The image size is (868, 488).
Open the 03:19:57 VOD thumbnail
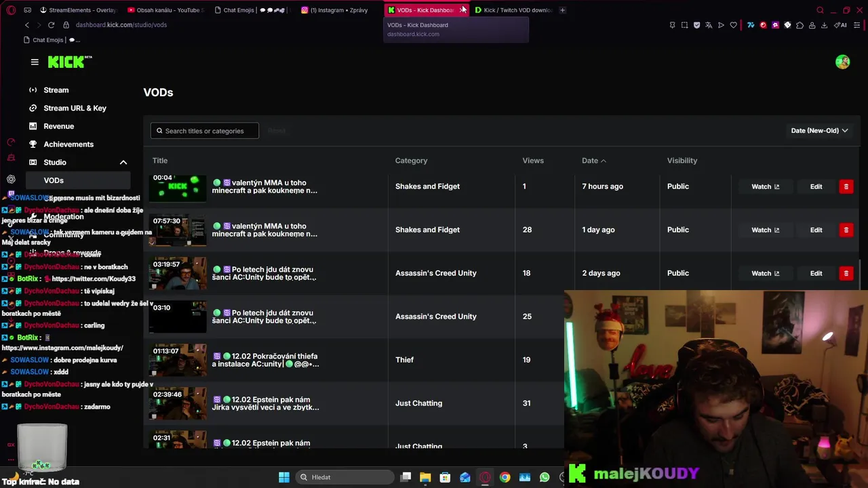point(178,274)
